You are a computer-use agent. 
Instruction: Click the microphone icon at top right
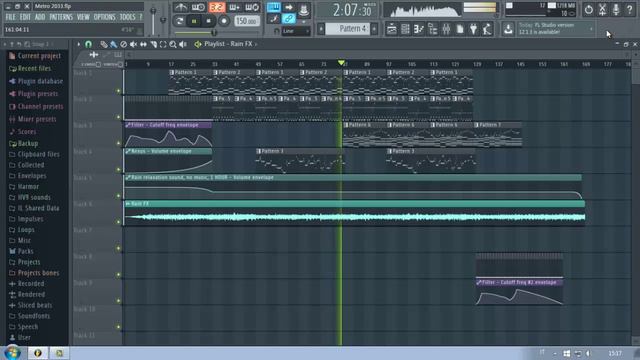click(616, 9)
